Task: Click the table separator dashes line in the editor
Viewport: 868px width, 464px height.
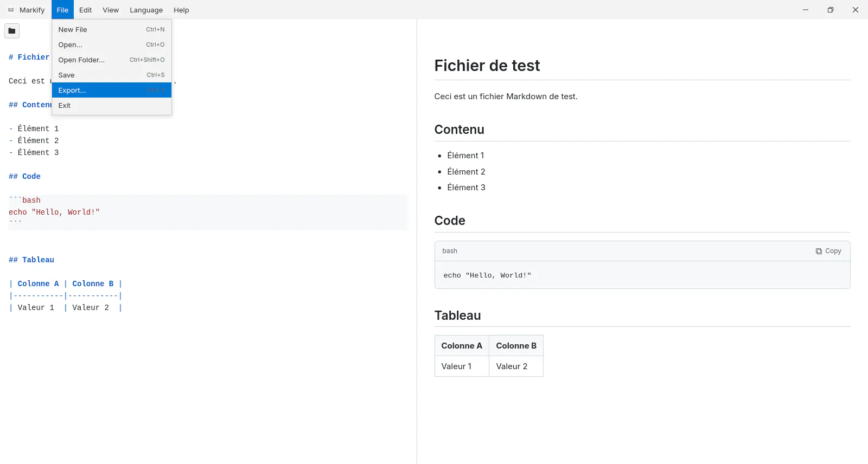Action: [66, 295]
